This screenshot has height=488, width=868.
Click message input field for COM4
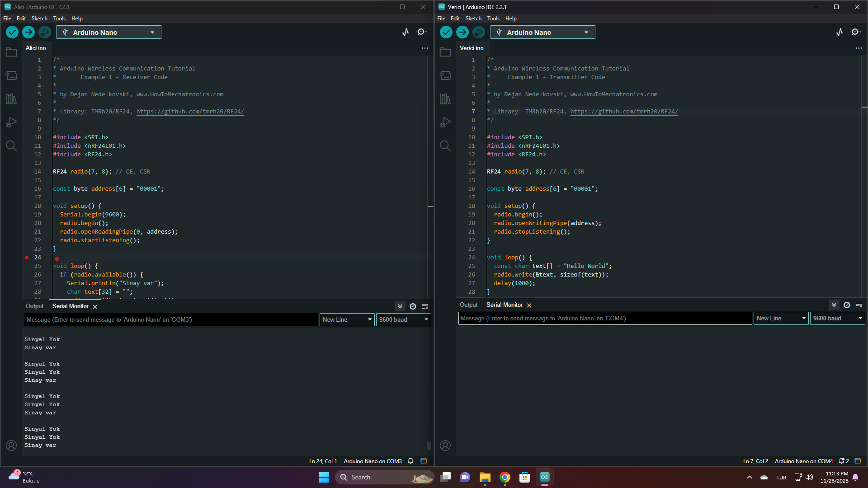pos(605,318)
